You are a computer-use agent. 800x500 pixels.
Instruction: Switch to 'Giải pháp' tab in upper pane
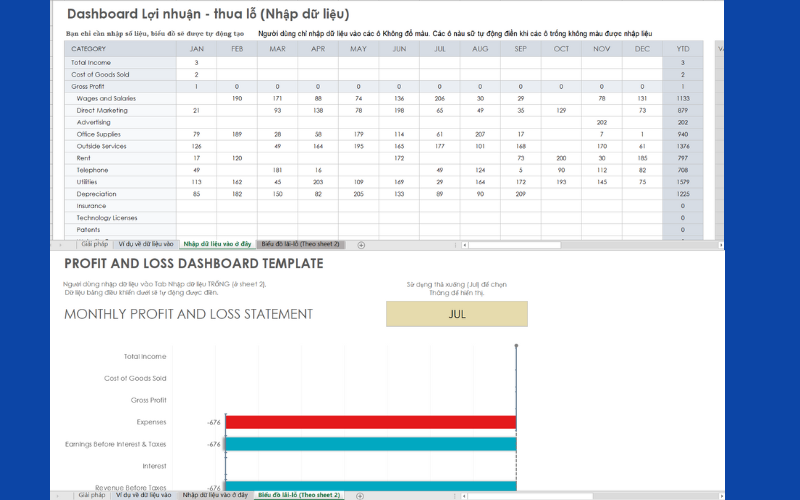pos(94,244)
